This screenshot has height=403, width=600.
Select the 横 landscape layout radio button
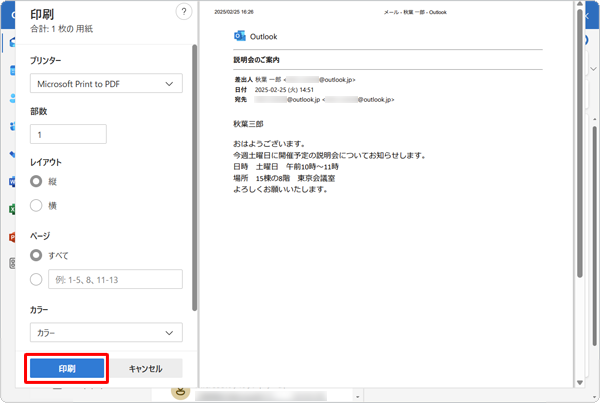pos(36,206)
